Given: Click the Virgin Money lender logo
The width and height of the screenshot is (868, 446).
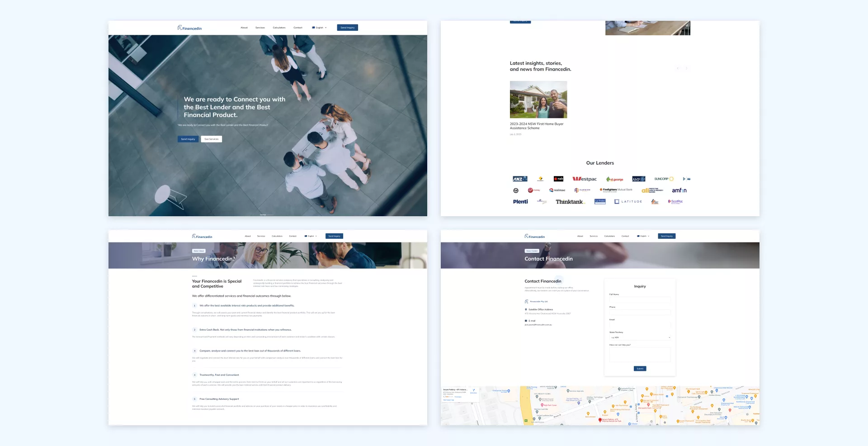Looking at the screenshot, I should (534, 190).
